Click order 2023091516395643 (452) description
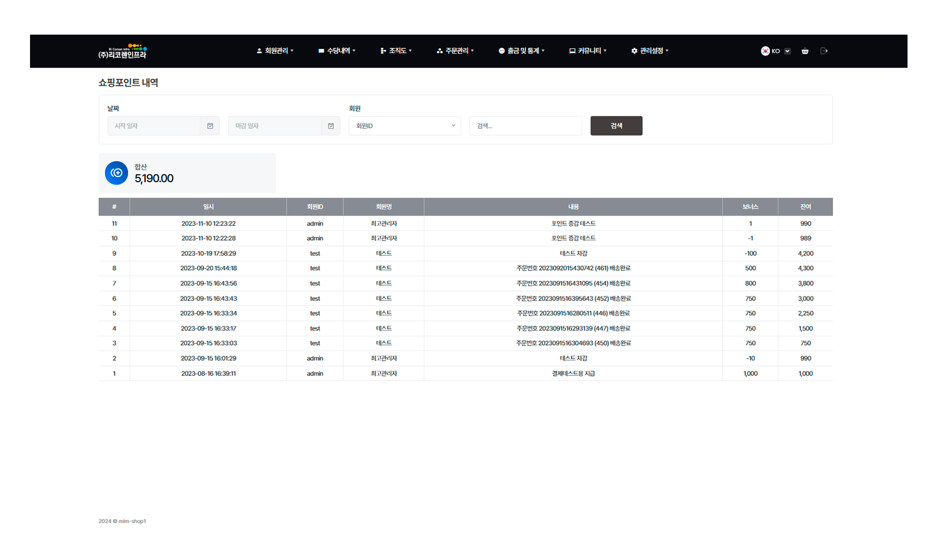This screenshot has width=936, height=560. (573, 298)
